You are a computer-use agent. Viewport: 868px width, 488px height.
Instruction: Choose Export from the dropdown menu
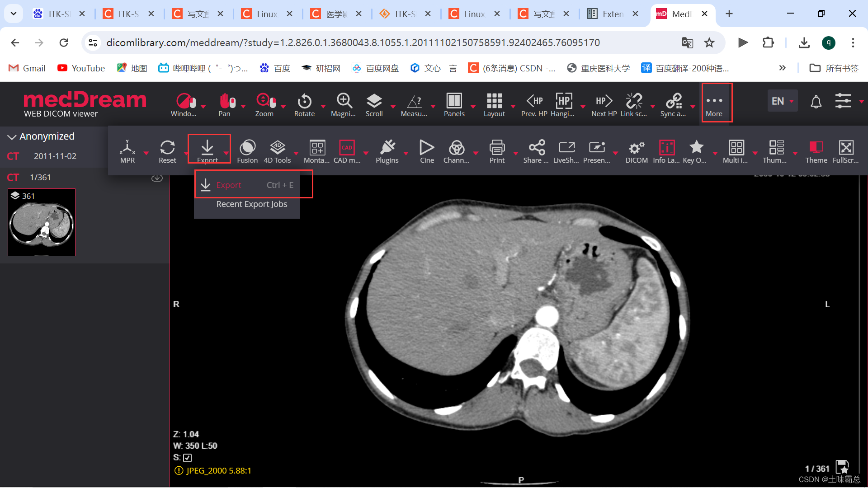pos(229,185)
